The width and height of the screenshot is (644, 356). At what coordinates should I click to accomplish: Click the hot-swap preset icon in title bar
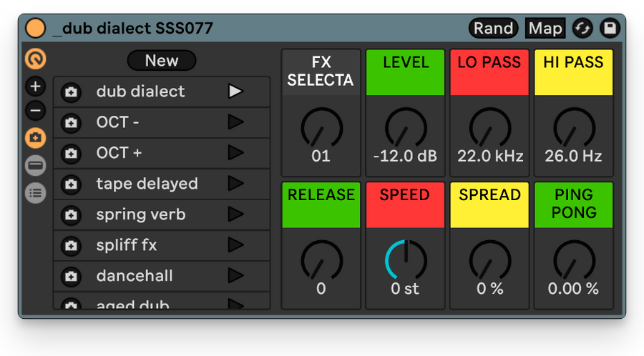[x=582, y=29]
